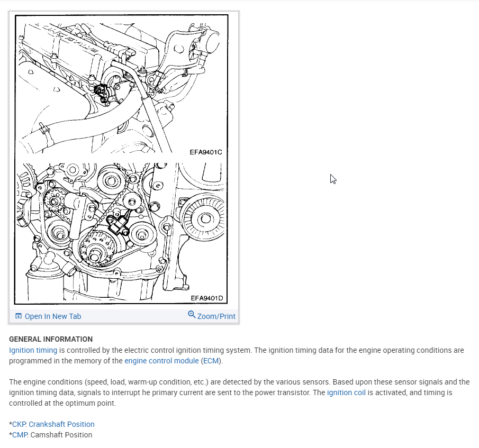Viewport: 479px width, 448px height.
Task: Follow the CKP Crankshaft Position link
Action: (53, 424)
